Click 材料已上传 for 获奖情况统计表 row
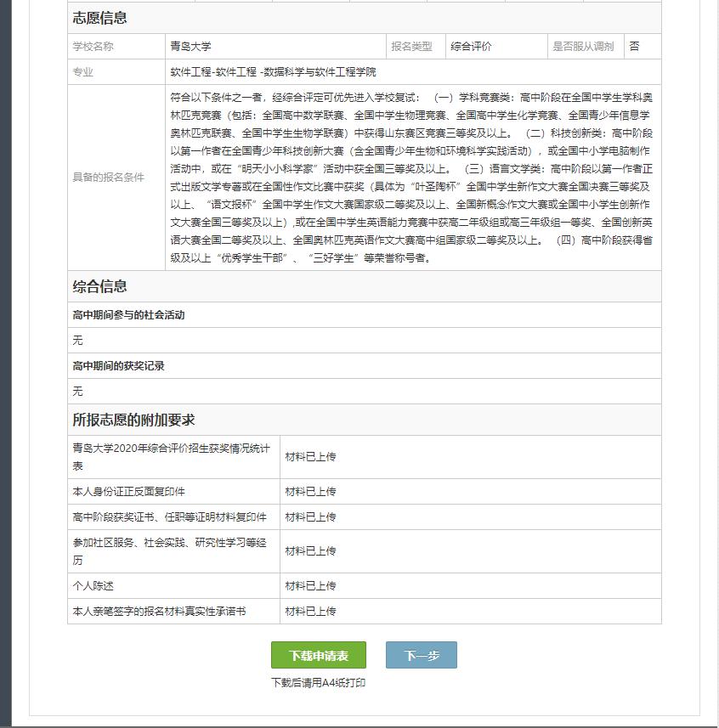The width and height of the screenshot is (719, 728). pyautogui.click(x=311, y=457)
